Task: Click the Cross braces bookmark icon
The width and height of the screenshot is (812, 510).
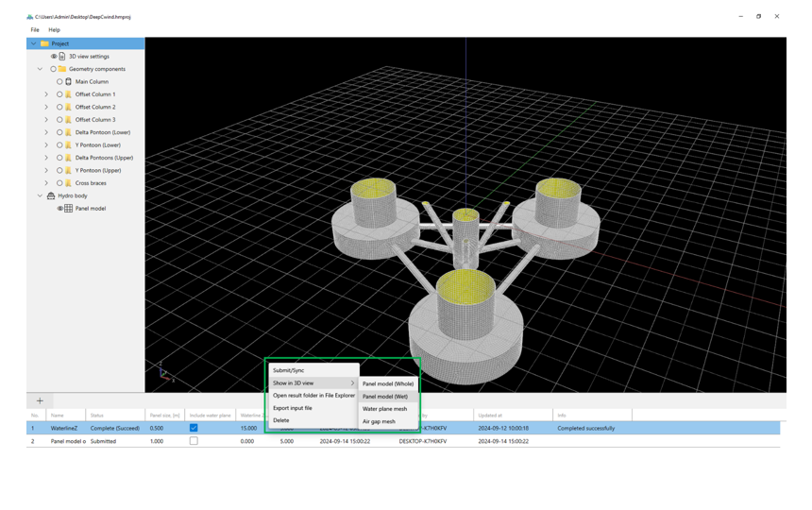Action: coord(68,183)
